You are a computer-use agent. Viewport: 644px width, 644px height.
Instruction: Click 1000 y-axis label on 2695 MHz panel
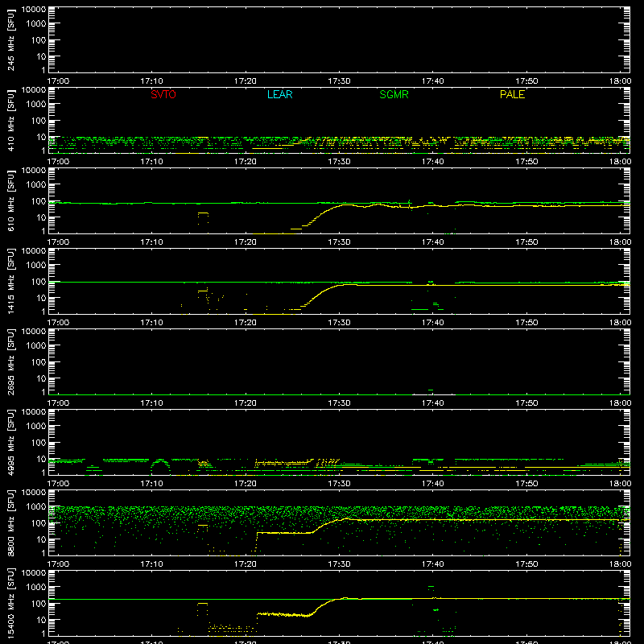tap(36, 346)
